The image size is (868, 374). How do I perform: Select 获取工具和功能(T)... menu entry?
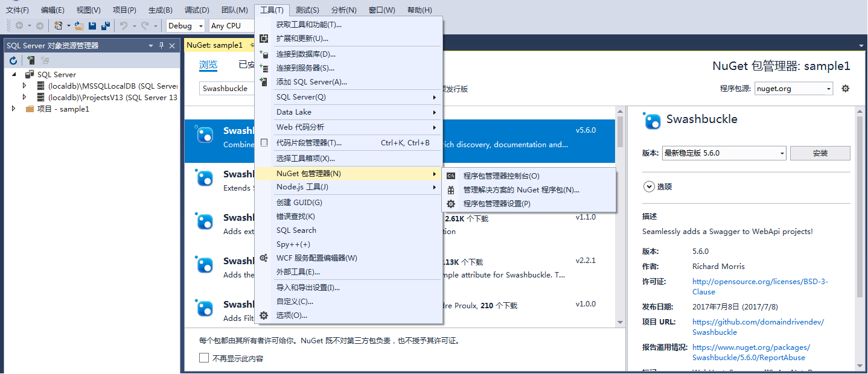[349, 25]
